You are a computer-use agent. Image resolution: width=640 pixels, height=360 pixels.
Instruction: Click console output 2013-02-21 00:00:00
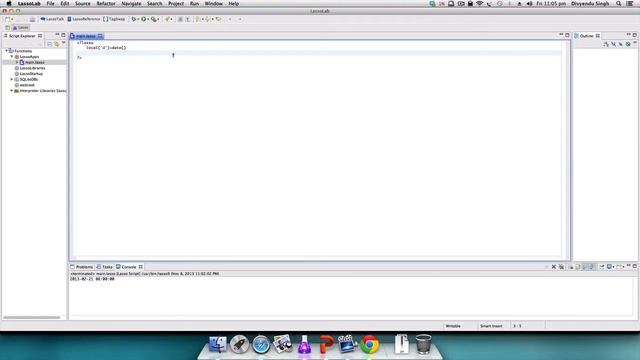[92, 279]
